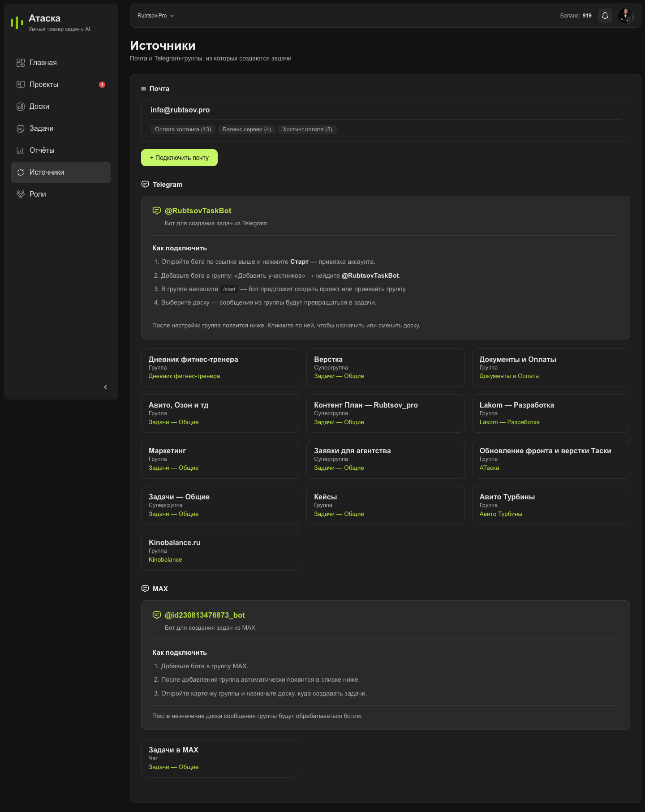Screen dimensions: 645x812
Task: Click the Доски board icon in sidebar
Action: pyautogui.click(x=21, y=107)
